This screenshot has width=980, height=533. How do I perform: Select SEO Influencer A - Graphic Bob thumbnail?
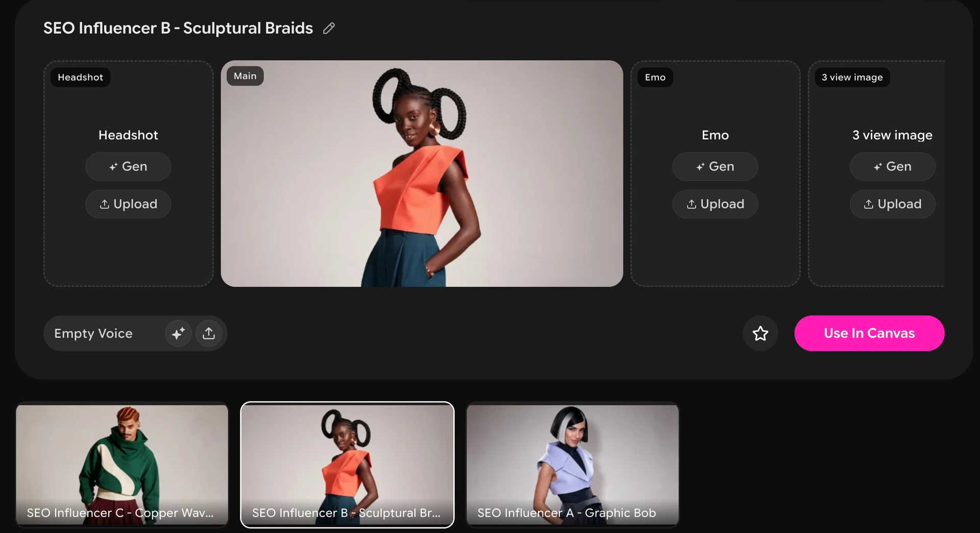pos(573,465)
